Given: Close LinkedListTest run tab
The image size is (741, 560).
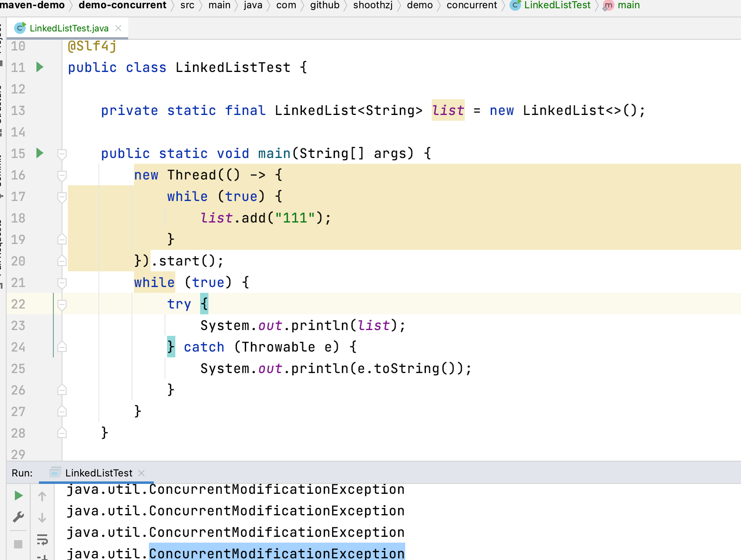Looking at the screenshot, I should coord(141,473).
